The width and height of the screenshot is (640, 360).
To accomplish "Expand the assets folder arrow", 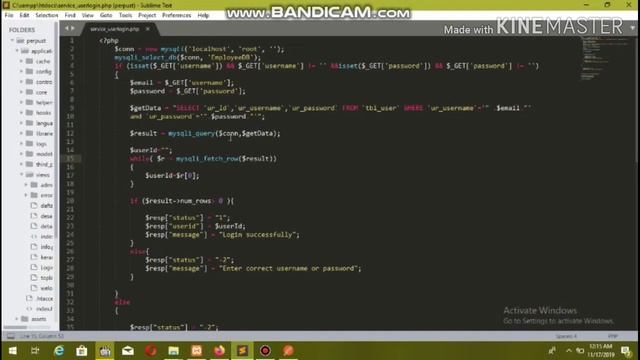I will 17,318.
